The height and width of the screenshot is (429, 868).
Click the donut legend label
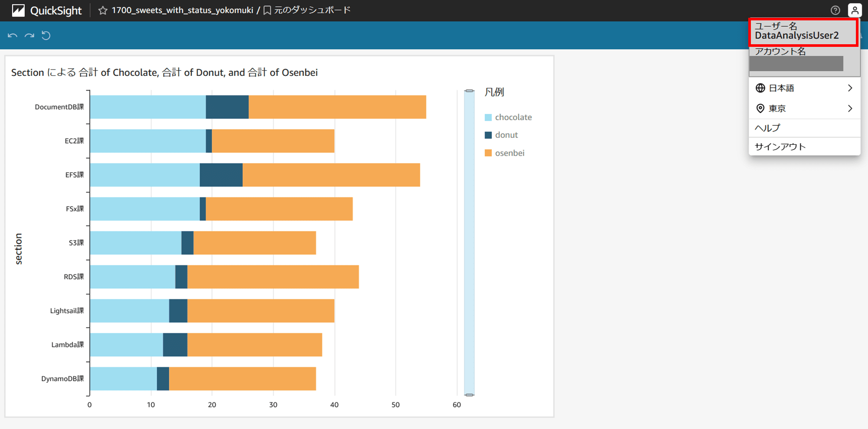coord(506,135)
